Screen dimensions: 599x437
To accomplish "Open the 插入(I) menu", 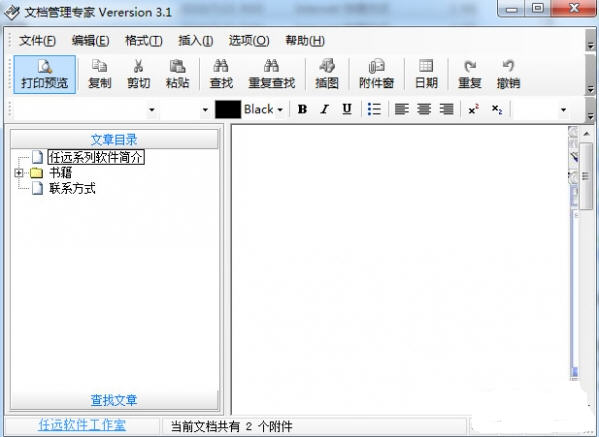I will click(196, 40).
